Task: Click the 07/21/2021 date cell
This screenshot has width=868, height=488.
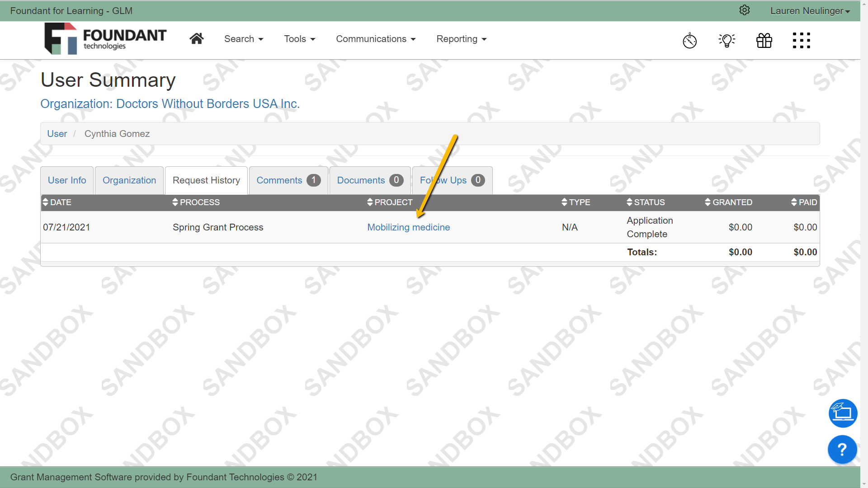Action: (x=66, y=227)
